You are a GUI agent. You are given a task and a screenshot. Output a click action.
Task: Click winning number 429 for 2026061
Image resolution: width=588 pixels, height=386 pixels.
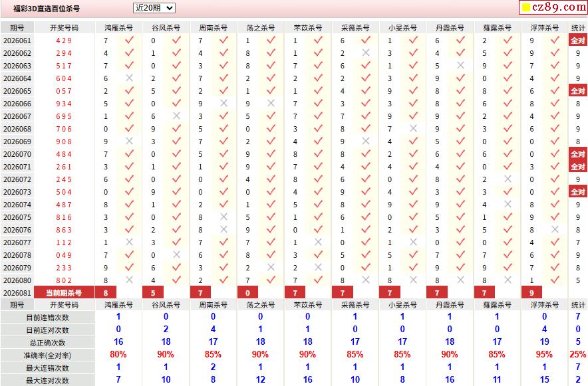tap(64, 41)
